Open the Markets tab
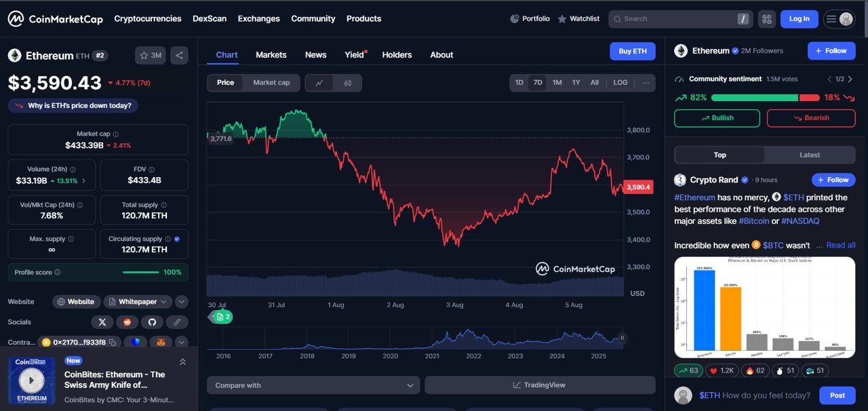 point(271,55)
